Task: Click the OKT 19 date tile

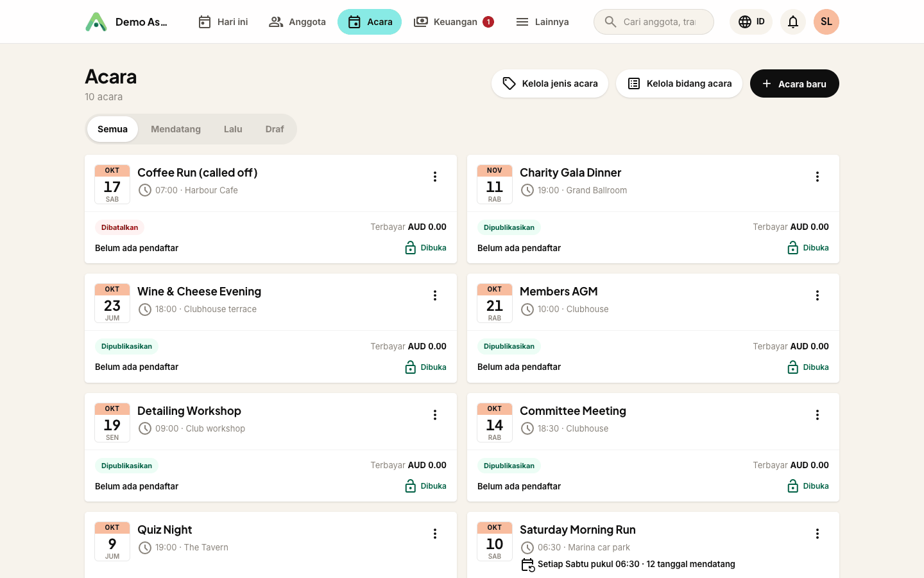Action: pyautogui.click(x=112, y=423)
